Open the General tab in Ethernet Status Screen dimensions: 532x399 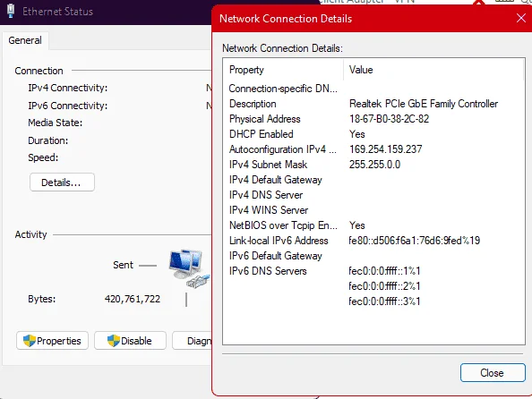point(25,40)
